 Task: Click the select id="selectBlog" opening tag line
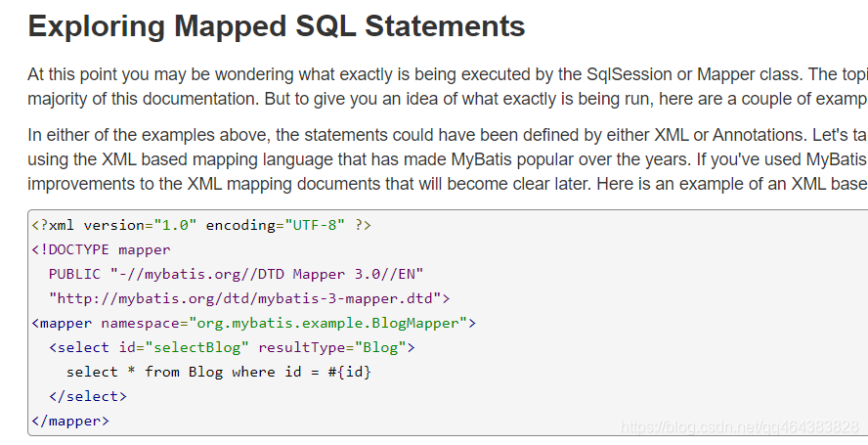point(232,347)
